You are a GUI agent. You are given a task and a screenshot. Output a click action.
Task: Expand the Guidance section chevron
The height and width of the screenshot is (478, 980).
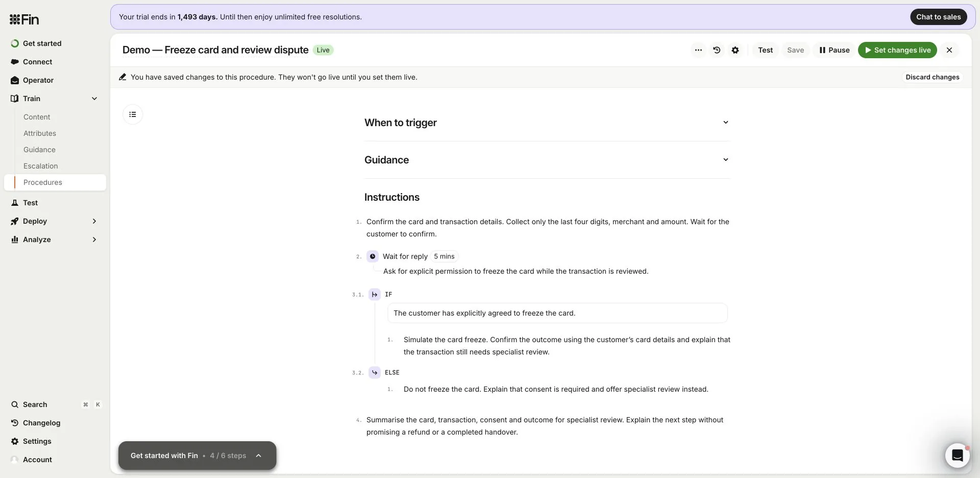tap(725, 160)
